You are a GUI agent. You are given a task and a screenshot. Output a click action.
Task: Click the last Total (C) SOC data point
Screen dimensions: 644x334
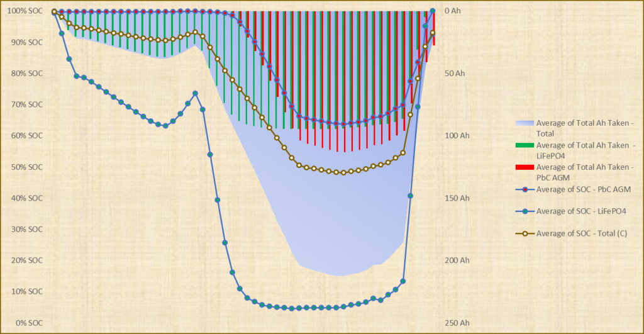[x=433, y=33]
